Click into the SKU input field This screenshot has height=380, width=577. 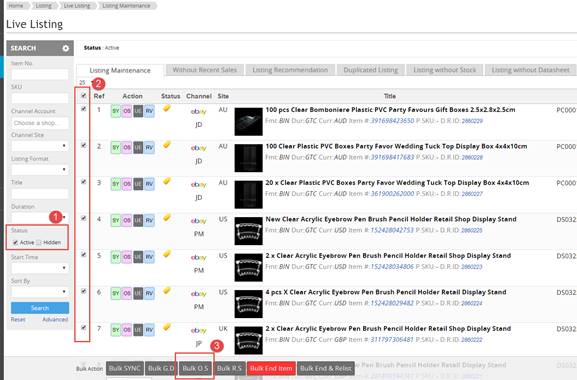pos(40,98)
